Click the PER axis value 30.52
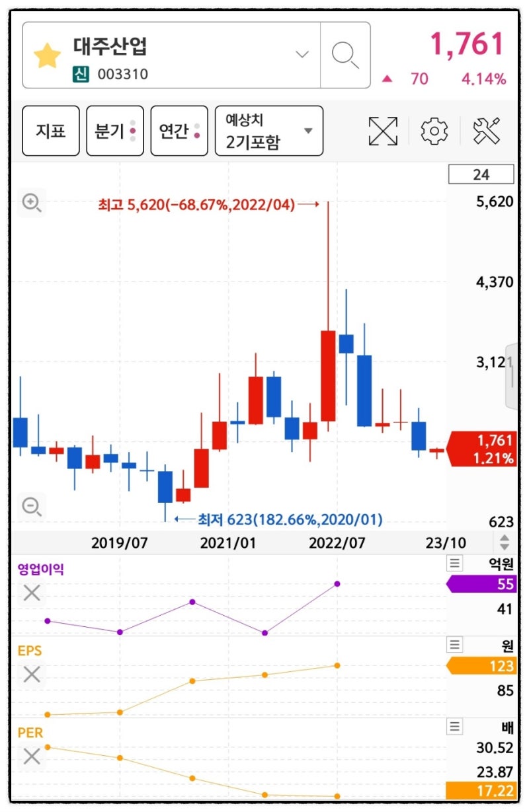Viewport: 529px width, 812px height. click(495, 748)
